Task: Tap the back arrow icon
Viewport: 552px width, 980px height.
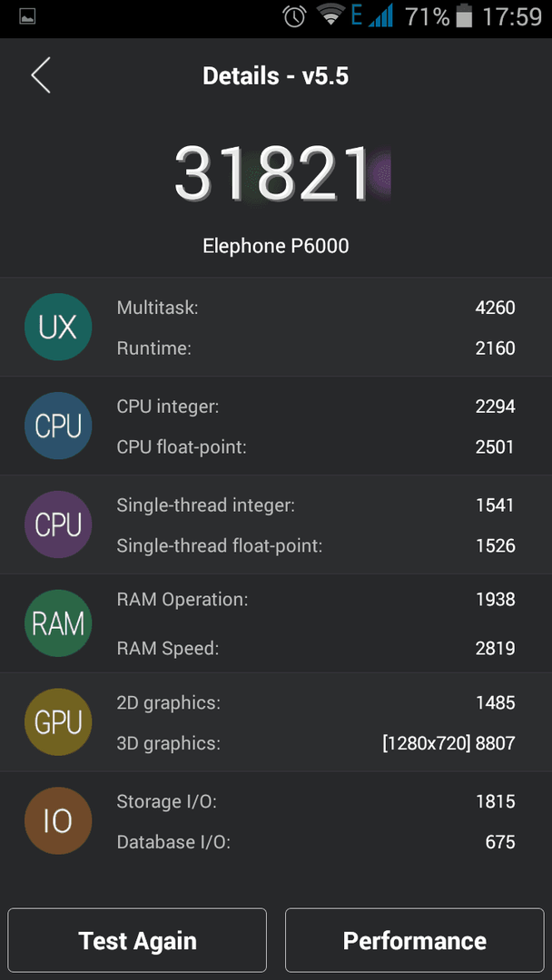Action: [41, 75]
